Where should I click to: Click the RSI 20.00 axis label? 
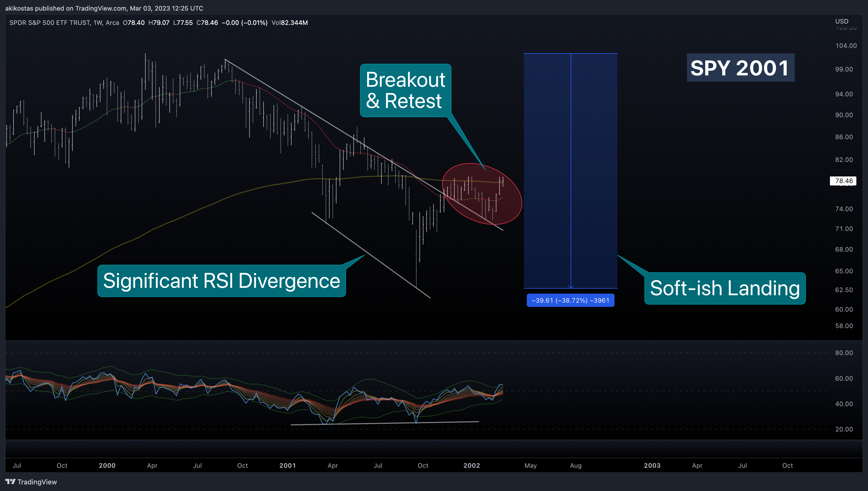point(844,429)
